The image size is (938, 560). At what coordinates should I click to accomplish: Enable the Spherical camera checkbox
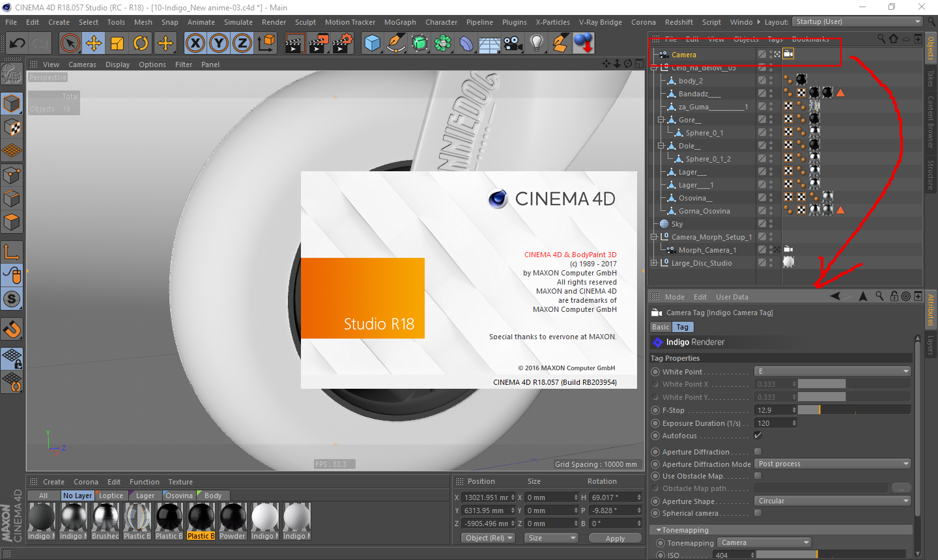pyautogui.click(x=758, y=513)
